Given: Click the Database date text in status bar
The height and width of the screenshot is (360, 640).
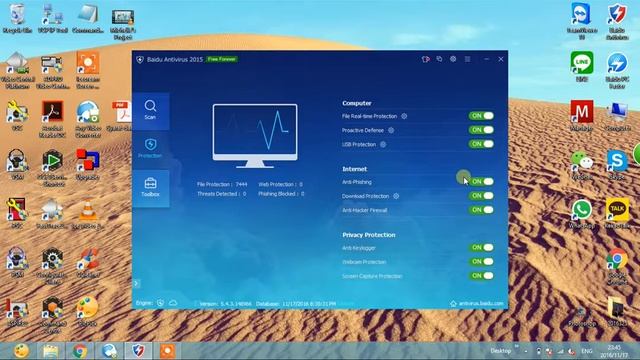Looking at the screenshot, I should 296,304.
